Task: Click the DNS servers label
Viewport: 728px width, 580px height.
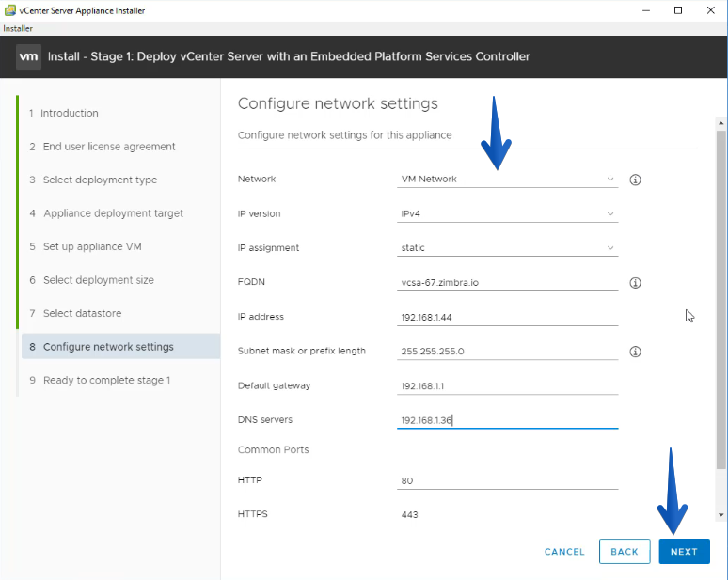Action: (x=264, y=420)
